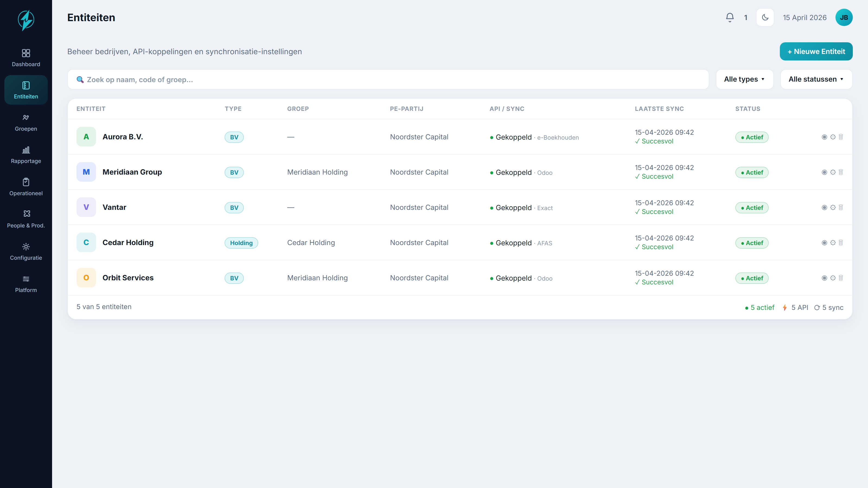The height and width of the screenshot is (488, 868).
Task: Click the + Nieuwe Entiteit button
Action: click(816, 52)
